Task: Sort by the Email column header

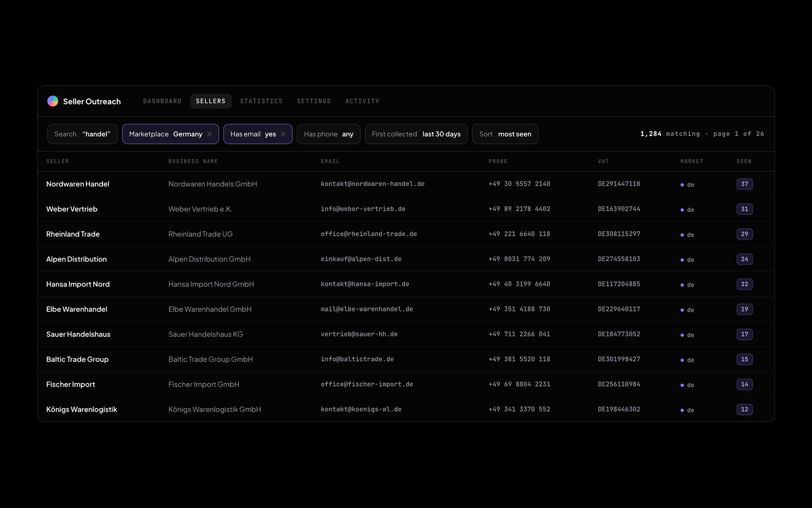Action: coord(330,162)
